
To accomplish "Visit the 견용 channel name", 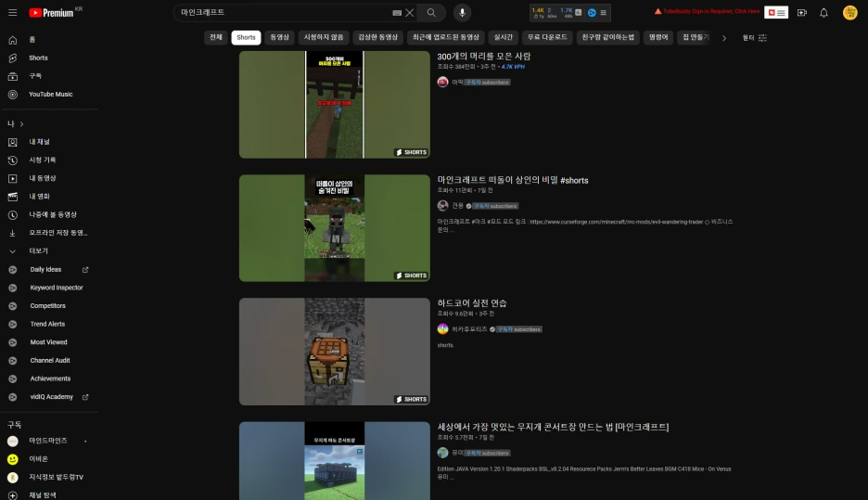I will tap(458, 205).
